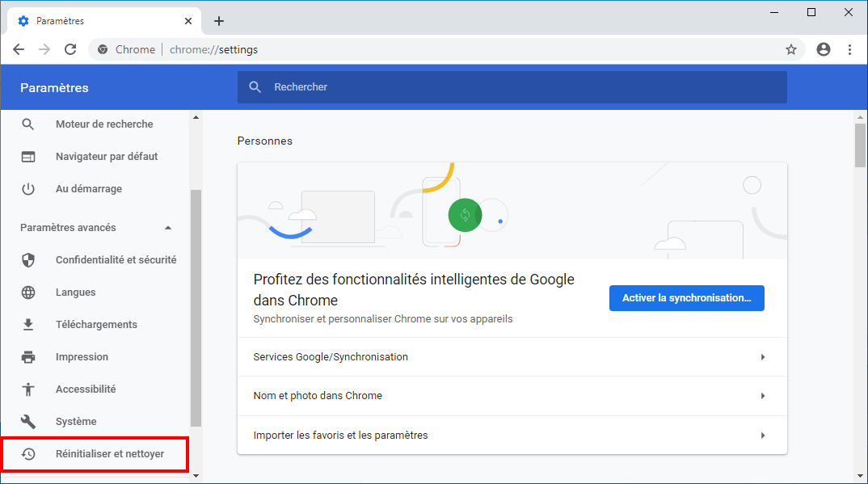Viewport: 868px width, 484px height.
Task: Click the Impression printer icon
Action: pos(28,357)
